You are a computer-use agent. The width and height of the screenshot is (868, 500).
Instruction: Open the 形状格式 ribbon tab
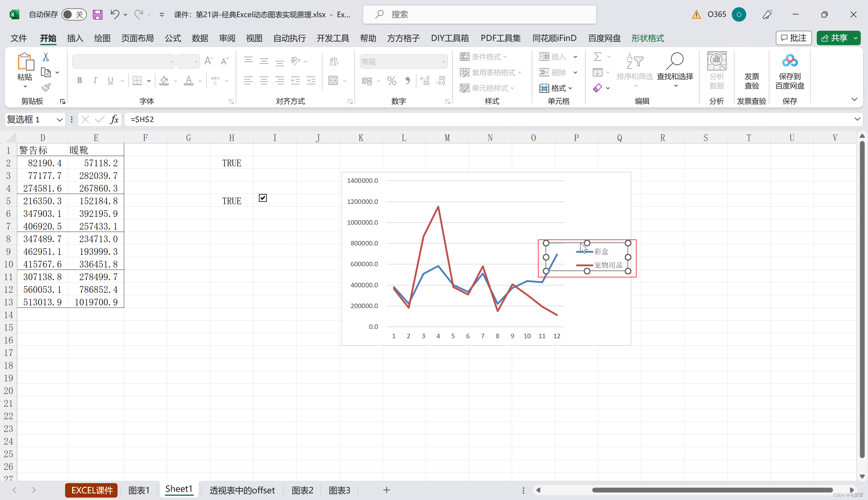[648, 38]
